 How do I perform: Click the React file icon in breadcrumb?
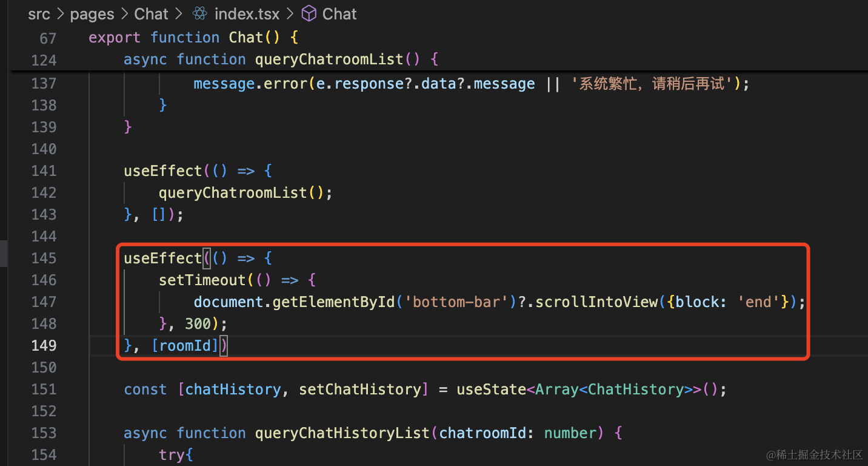[199, 14]
